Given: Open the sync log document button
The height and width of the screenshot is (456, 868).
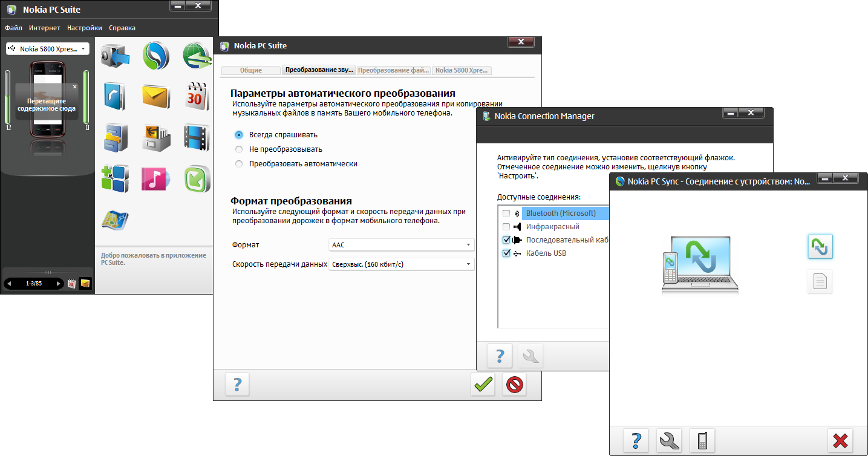Looking at the screenshot, I should (x=820, y=282).
